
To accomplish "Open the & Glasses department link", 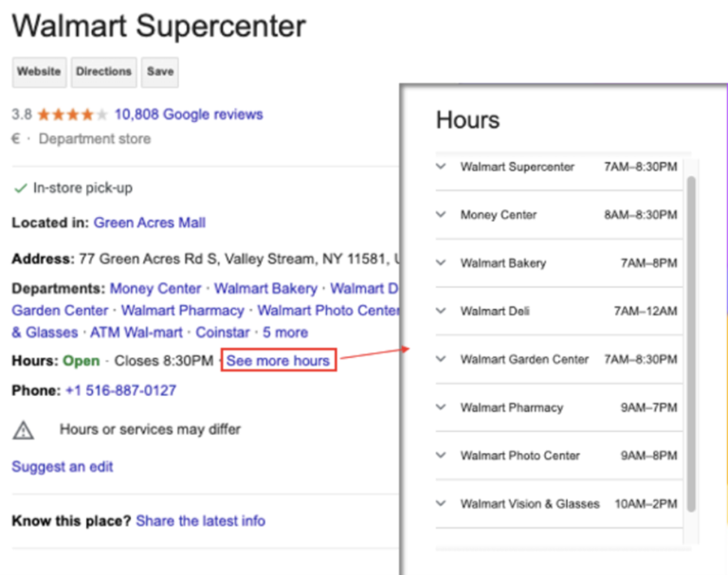I will 45,332.
